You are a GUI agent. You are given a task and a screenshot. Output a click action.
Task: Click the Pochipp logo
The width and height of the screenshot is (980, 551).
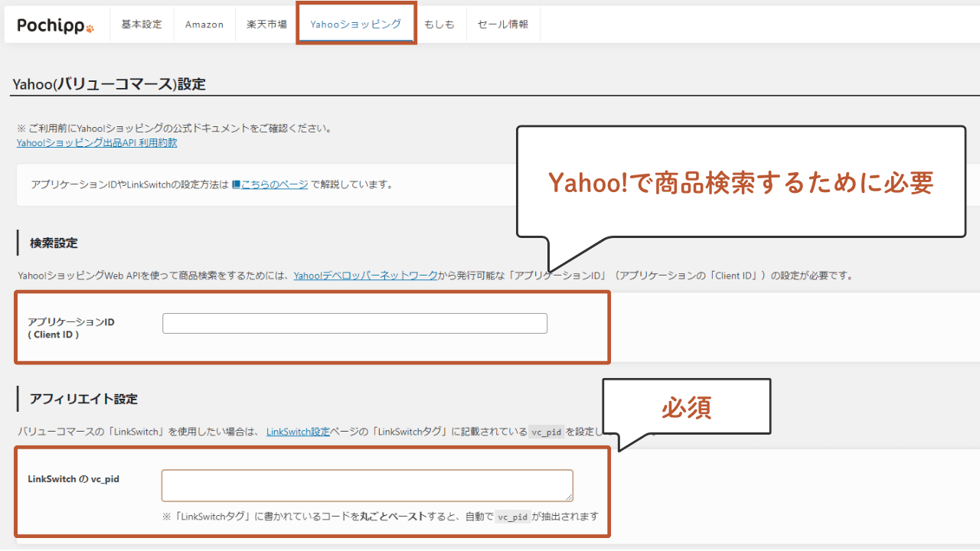[56, 24]
